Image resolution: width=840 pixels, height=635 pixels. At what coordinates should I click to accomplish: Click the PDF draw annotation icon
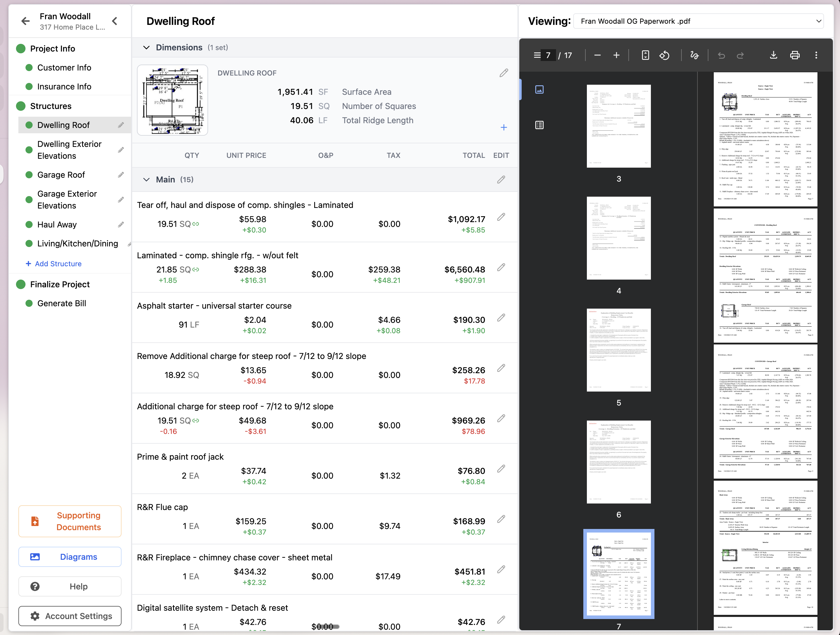point(694,55)
